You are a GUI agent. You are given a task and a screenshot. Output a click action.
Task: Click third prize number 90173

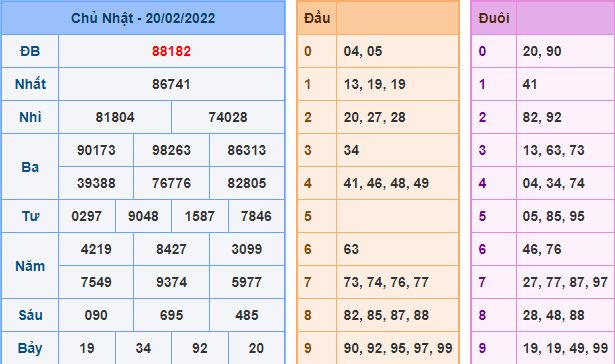(x=96, y=150)
